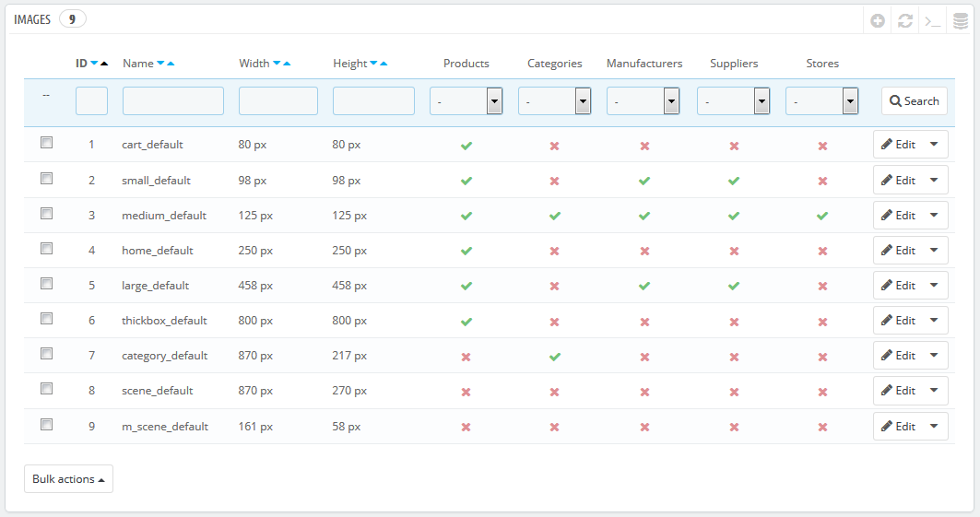Toggle Products cross for scene_default
The image size is (980, 517).
(466, 392)
